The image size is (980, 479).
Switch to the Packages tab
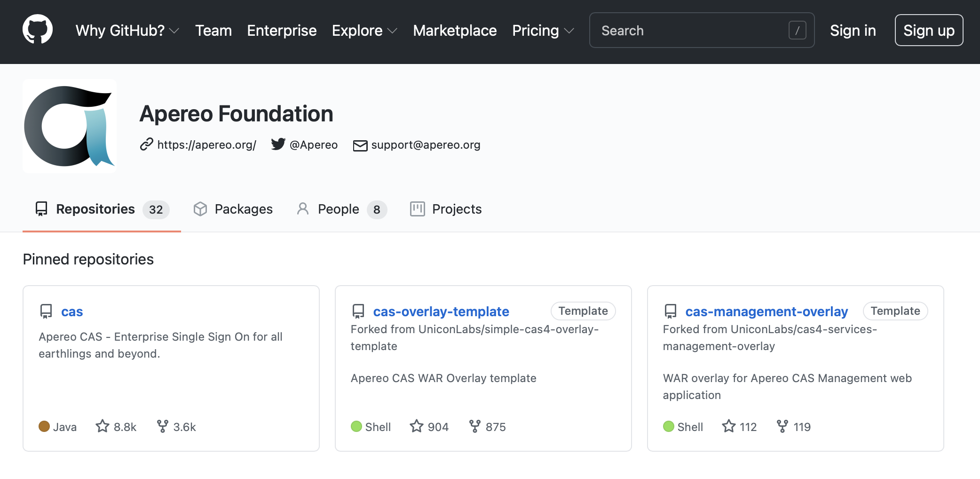[x=233, y=209]
